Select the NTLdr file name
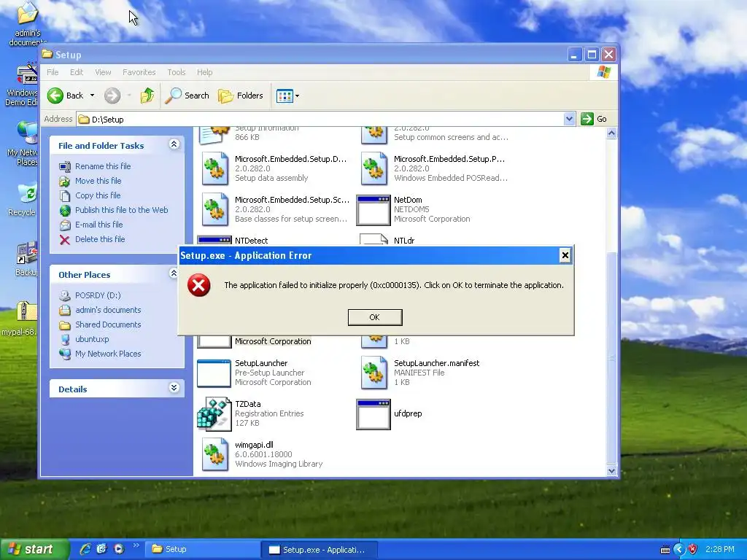The width and height of the screenshot is (747, 560). pyautogui.click(x=404, y=241)
